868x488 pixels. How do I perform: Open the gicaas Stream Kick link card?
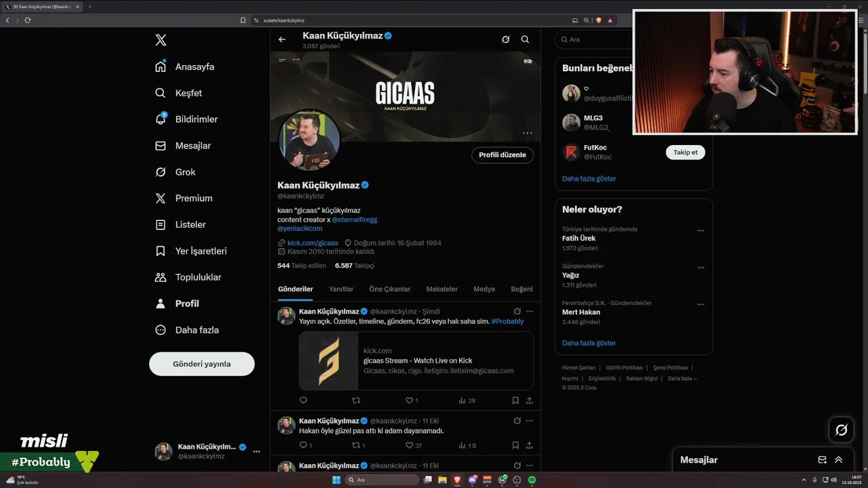pos(416,361)
